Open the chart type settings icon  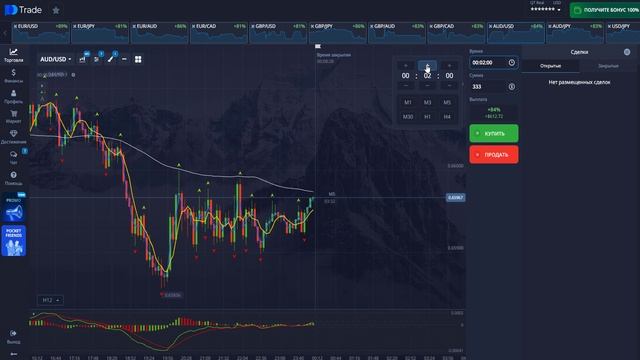tap(82, 59)
